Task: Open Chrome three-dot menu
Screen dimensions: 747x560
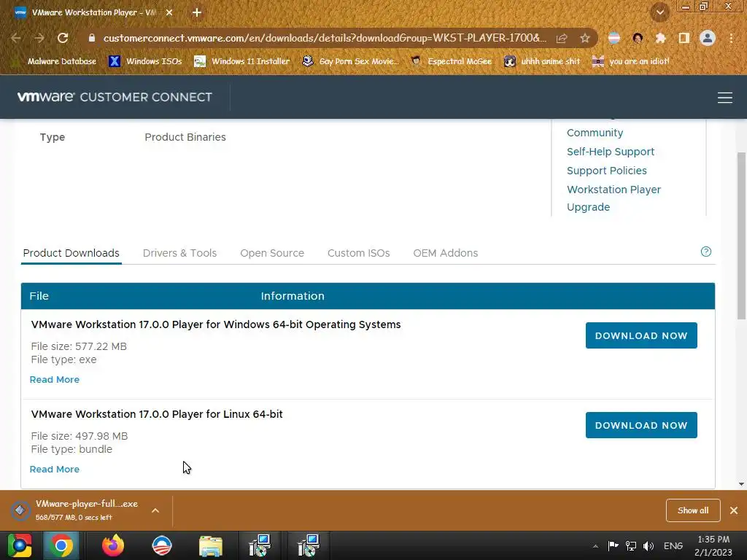Action: pos(731,38)
